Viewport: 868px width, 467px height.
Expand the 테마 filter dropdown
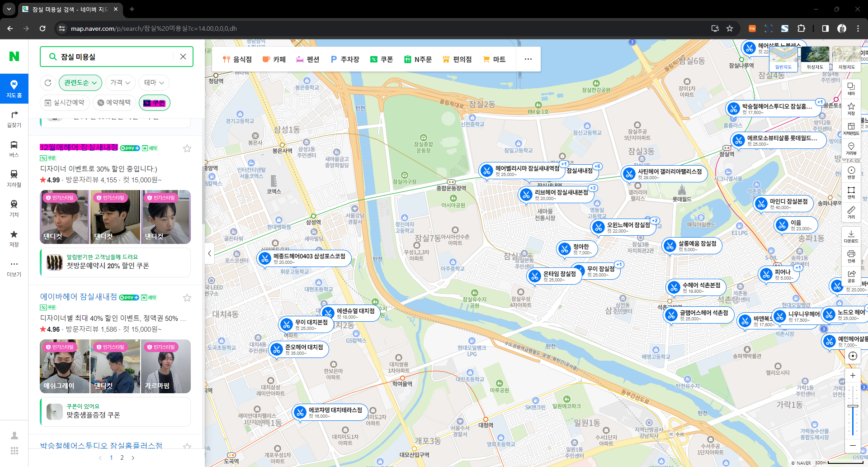coord(154,83)
